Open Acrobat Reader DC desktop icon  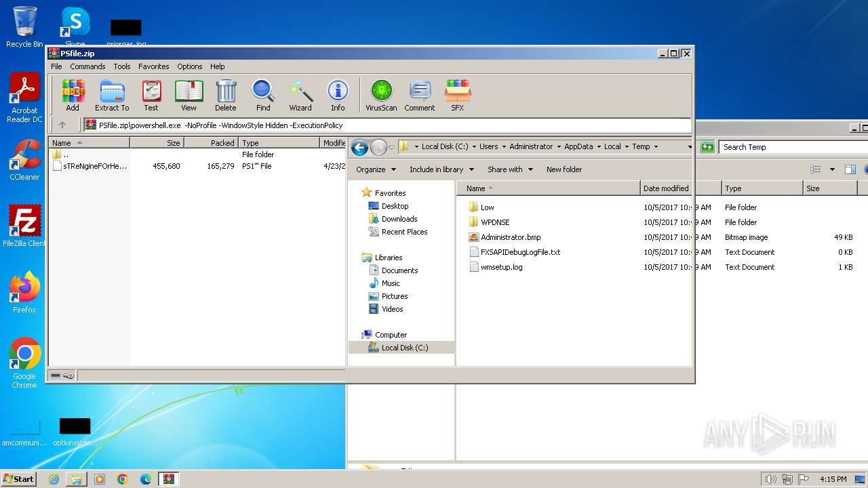(24, 98)
